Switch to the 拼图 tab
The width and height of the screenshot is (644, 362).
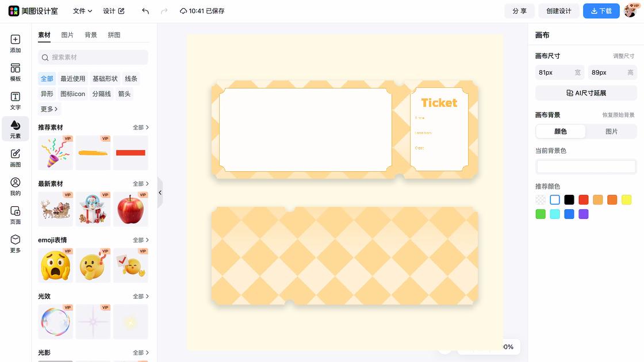pos(114,35)
